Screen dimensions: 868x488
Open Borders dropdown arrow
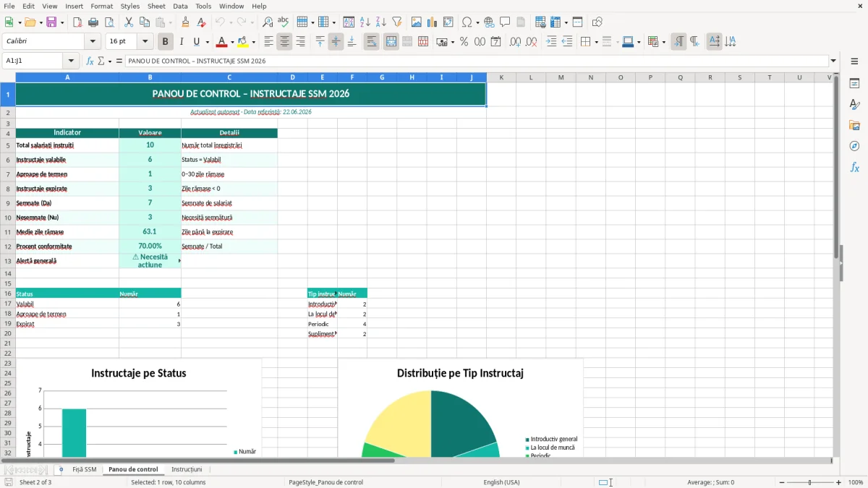tap(595, 42)
